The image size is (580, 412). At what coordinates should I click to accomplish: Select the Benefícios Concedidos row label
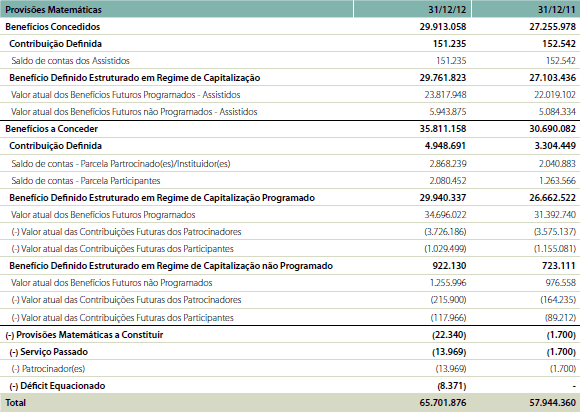pyautogui.click(x=53, y=27)
